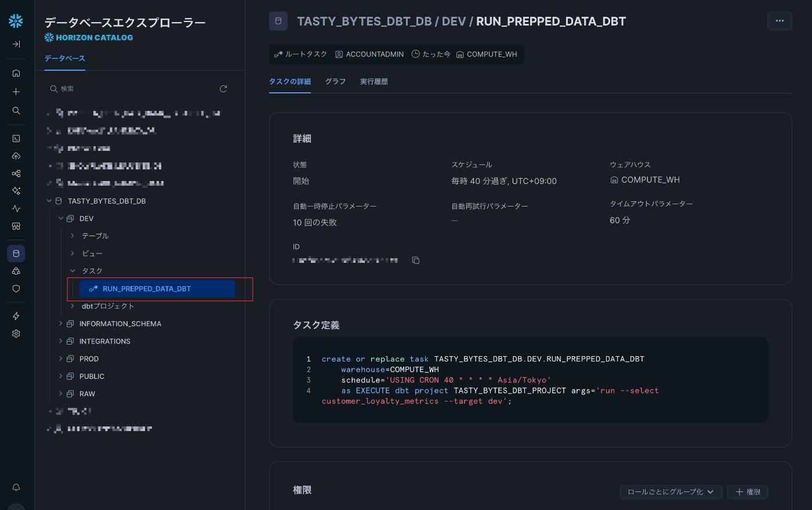The width and height of the screenshot is (812, 510).
Task: Select the RUN_PREPPED_DATA_DBT task item
Action: coord(157,289)
